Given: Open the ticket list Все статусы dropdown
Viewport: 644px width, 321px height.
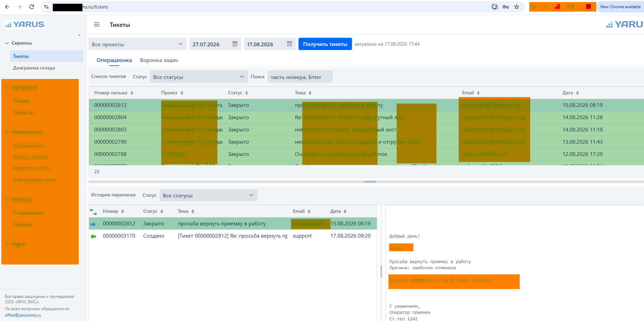Looking at the screenshot, I should point(199,77).
